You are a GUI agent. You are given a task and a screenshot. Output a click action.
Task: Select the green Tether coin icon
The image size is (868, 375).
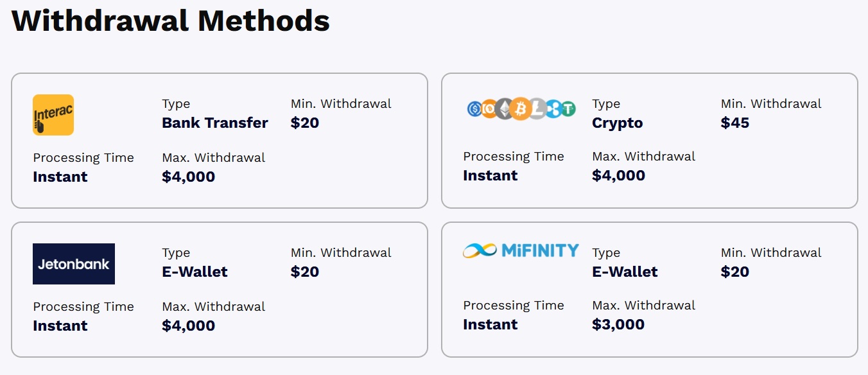569,109
